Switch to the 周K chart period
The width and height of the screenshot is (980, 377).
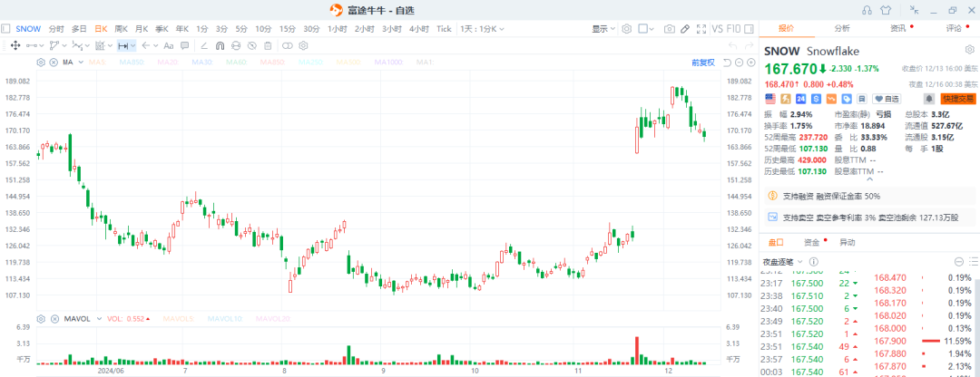tap(121, 28)
